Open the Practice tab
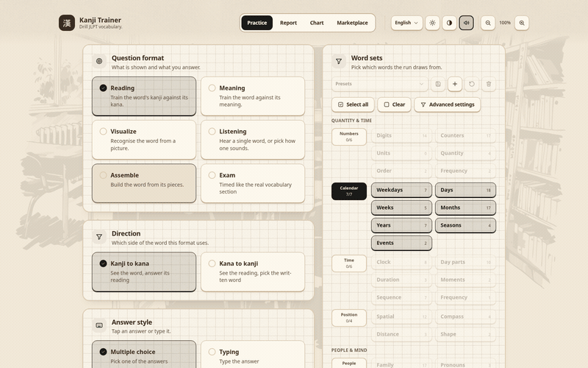The width and height of the screenshot is (588, 368). [257, 23]
